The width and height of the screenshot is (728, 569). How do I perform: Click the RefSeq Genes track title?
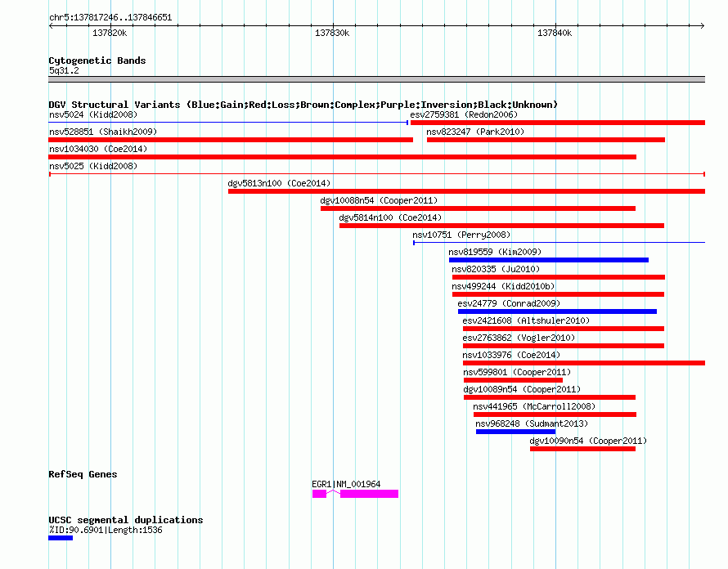(x=83, y=474)
